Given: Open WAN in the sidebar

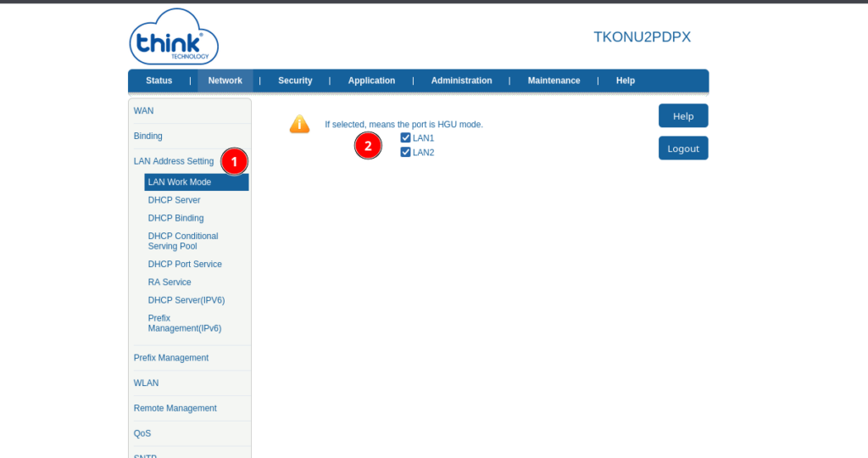Looking at the screenshot, I should 143,111.
